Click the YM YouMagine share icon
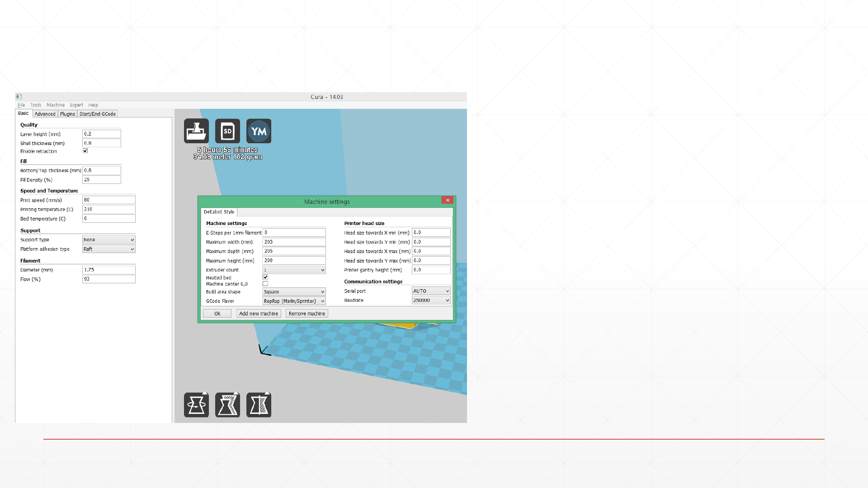868x488 pixels. pos(259,131)
